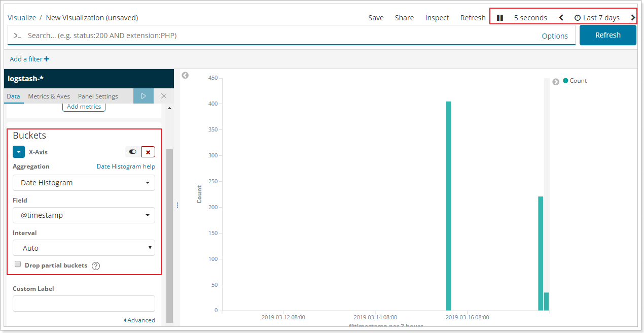Apply changes with the play button
Viewport: 644px width, 333px height.
coord(144,96)
